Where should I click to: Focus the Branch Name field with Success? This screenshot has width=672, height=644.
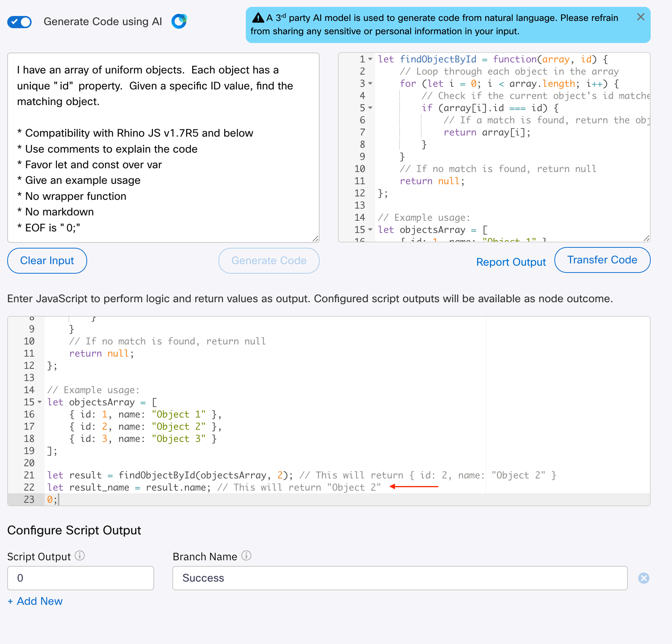[400, 578]
